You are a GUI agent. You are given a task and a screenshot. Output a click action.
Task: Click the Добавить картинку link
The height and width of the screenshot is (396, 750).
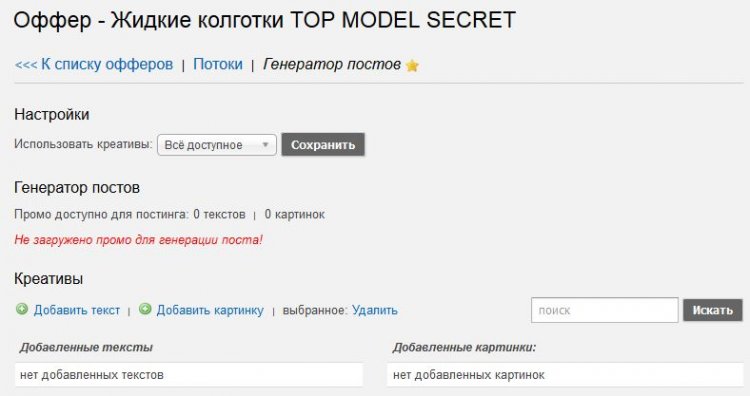(210, 310)
